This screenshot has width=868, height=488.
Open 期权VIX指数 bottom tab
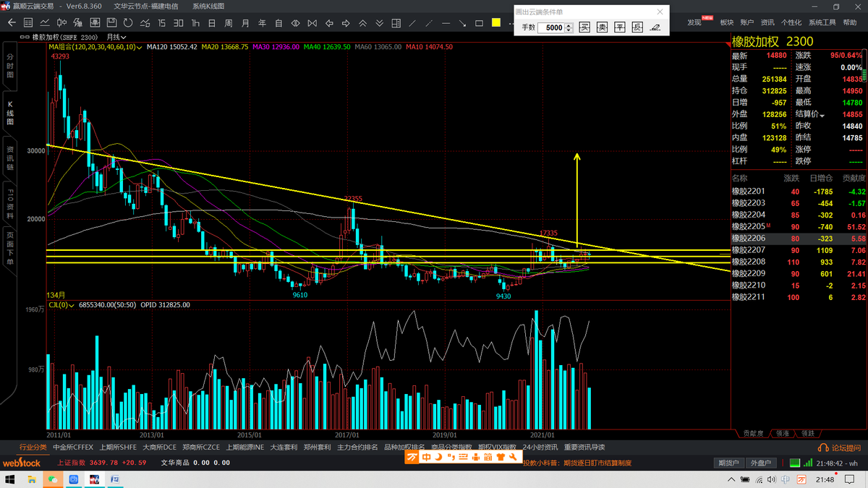(497, 448)
